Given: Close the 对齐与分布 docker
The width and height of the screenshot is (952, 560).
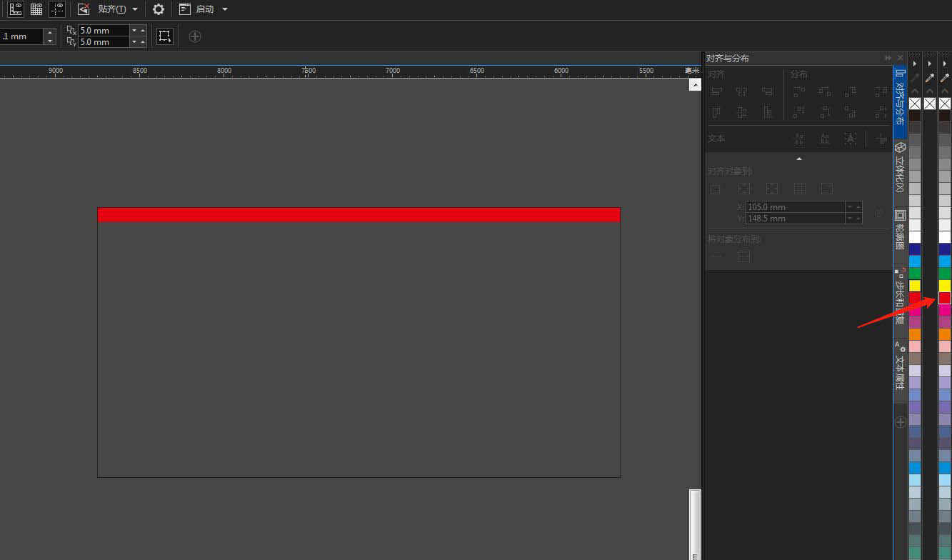Looking at the screenshot, I should [x=900, y=58].
